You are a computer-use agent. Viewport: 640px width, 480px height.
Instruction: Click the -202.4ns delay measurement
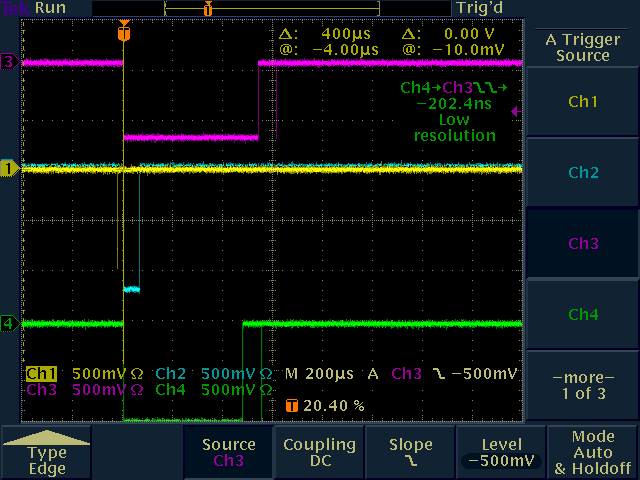454,104
